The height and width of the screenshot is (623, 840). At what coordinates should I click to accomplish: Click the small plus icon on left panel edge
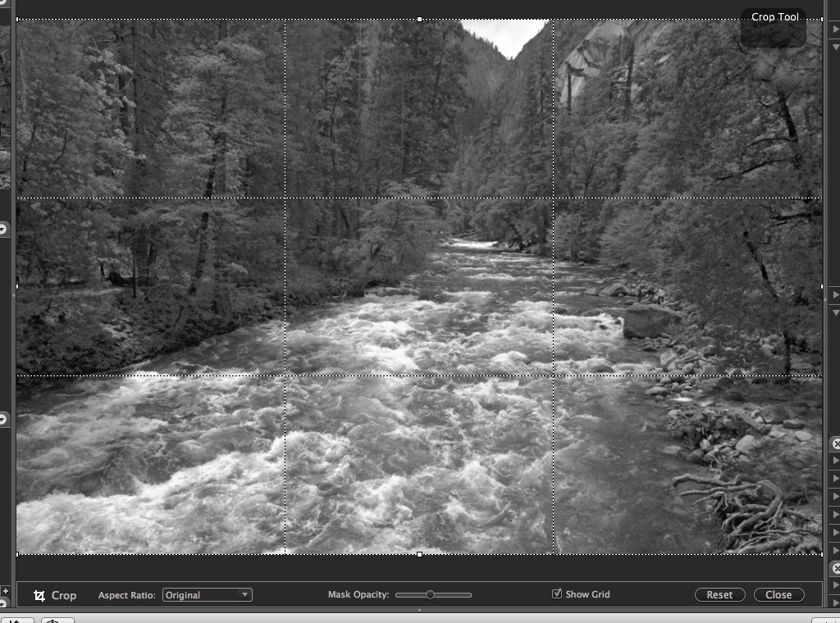[5, 590]
